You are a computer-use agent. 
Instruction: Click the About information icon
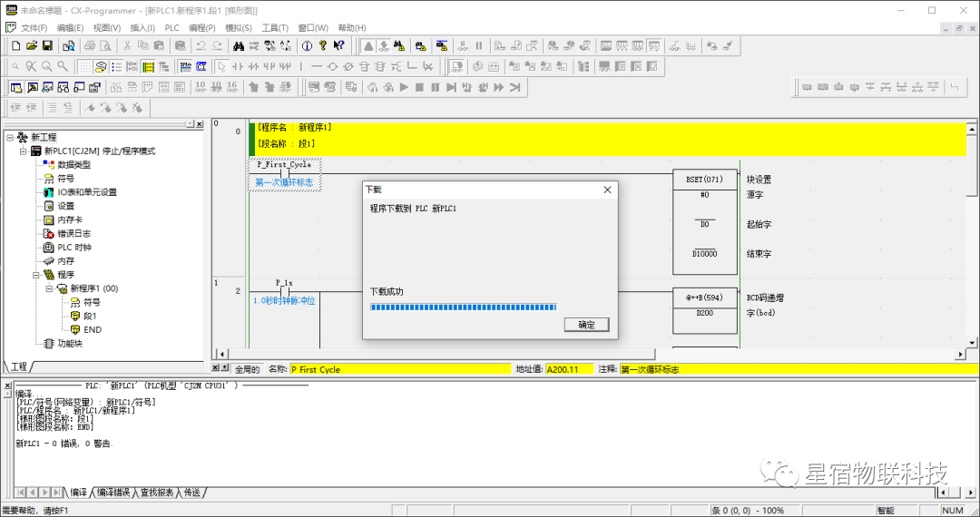point(306,45)
